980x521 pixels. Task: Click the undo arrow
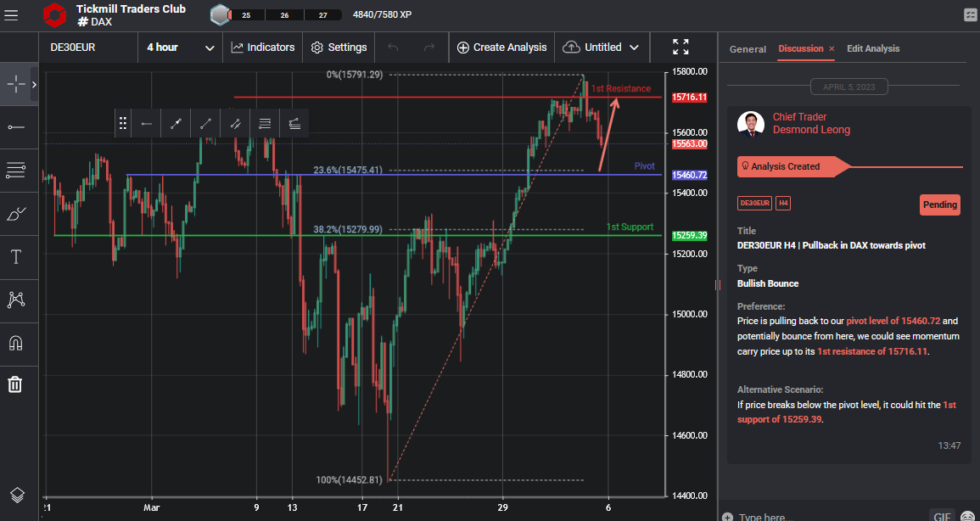393,48
